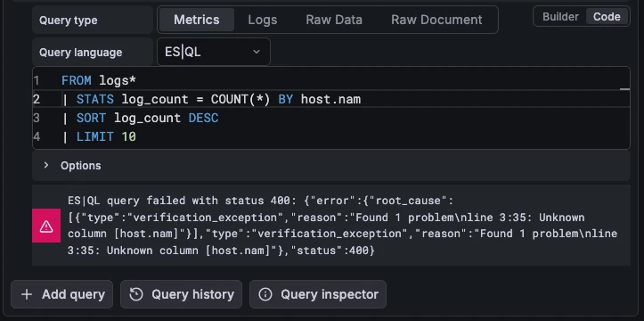Click on 'host.nam' in the query editor
The width and height of the screenshot is (644, 321).
pyautogui.click(x=330, y=99)
